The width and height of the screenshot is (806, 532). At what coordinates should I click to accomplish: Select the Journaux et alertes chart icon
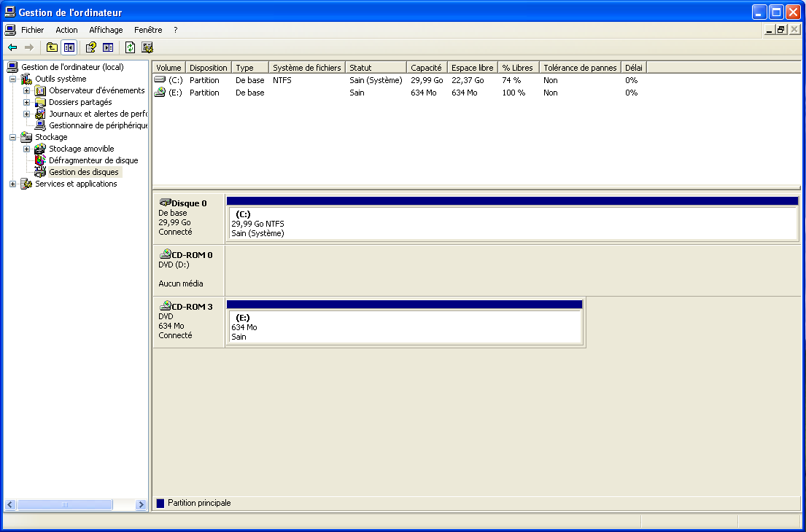[40, 114]
